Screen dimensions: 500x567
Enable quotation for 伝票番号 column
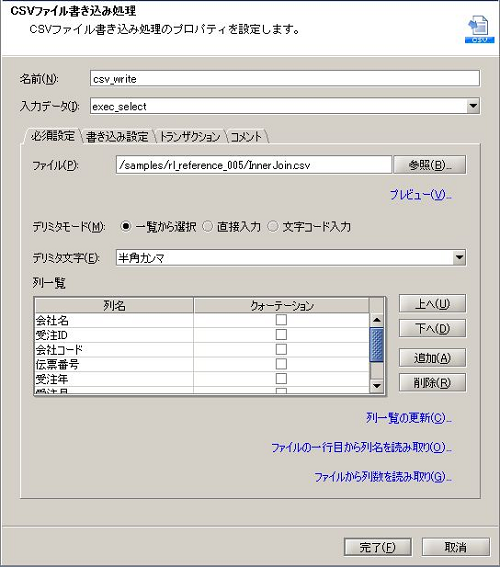(x=281, y=364)
